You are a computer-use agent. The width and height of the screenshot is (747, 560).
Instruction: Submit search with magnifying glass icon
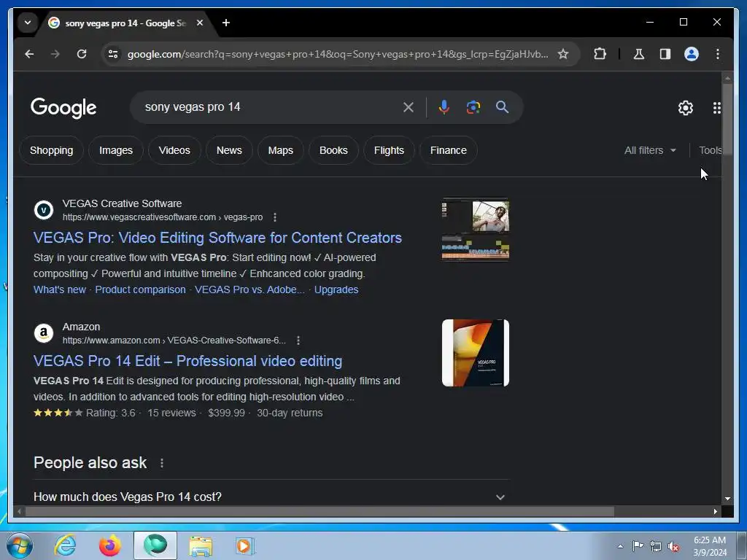click(502, 107)
